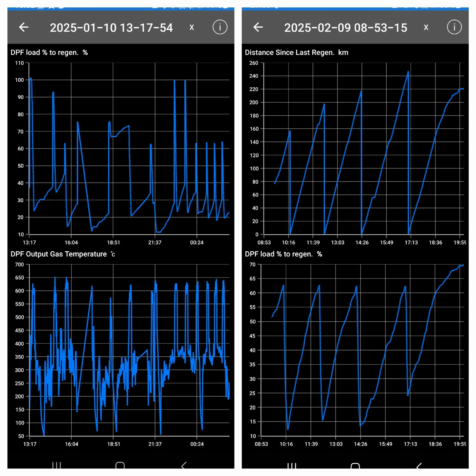Tap Android recent apps icon on right phone
Image resolution: width=476 pixels, height=476 pixels.
tap(292, 466)
